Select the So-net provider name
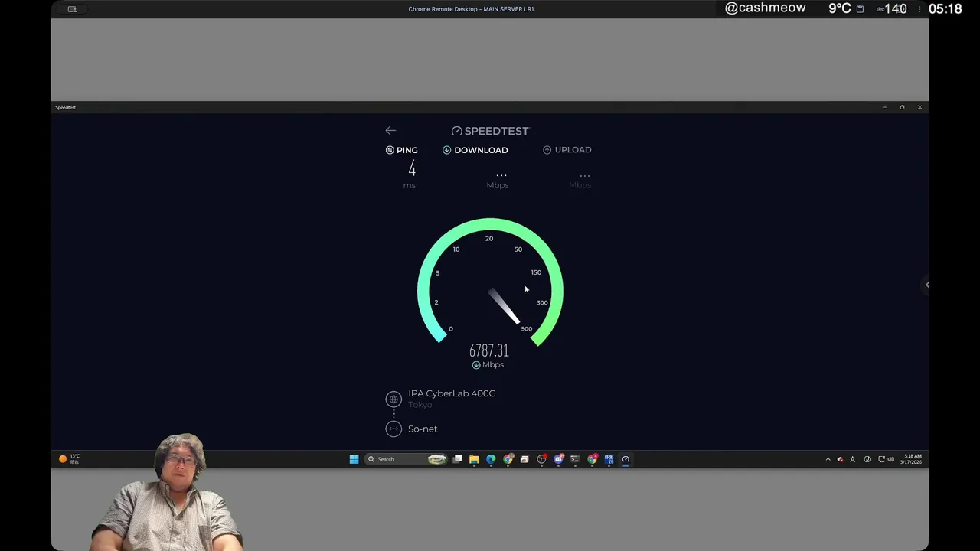The width and height of the screenshot is (980, 551). [423, 429]
